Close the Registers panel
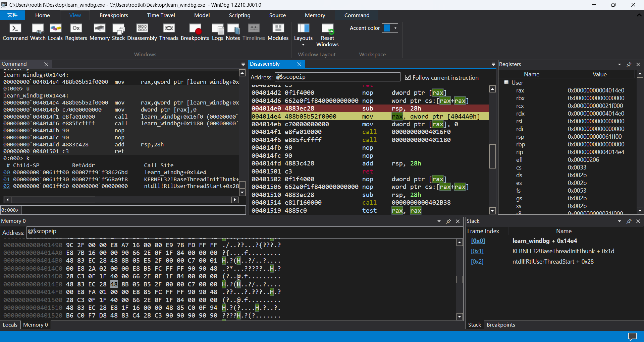Viewport: 644px width, 342px height. 638,64
